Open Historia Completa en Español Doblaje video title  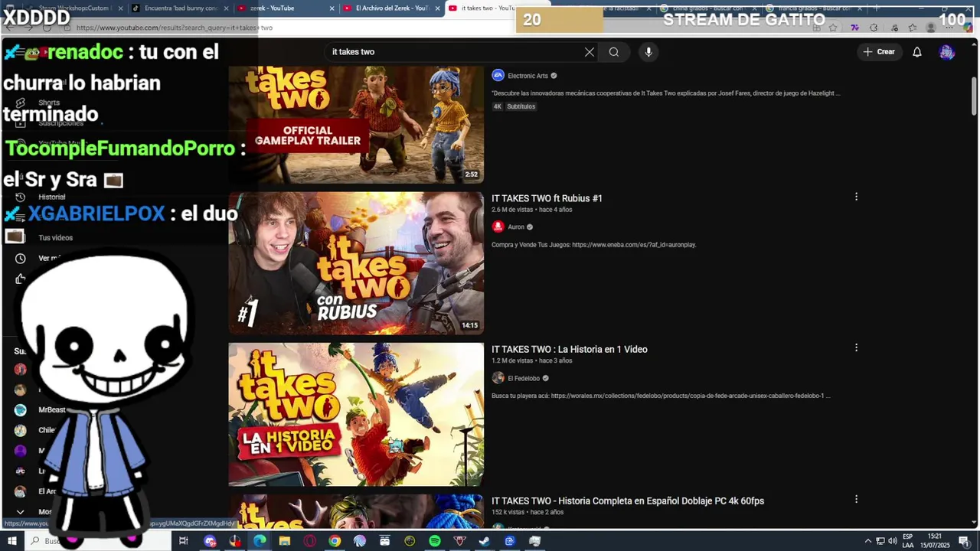628,500
